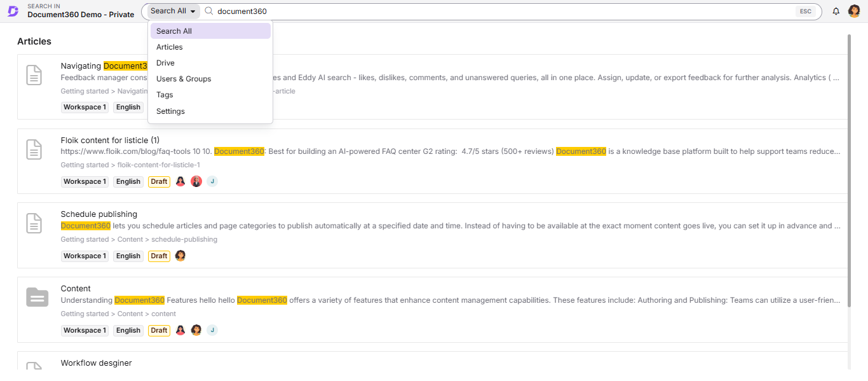Open the Navigating Document360 article title
Viewport: 868px width, 381px height.
104,66
